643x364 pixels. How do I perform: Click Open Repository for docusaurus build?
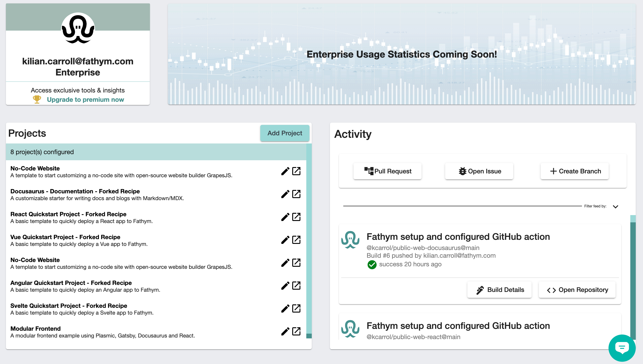pyautogui.click(x=577, y=290)
